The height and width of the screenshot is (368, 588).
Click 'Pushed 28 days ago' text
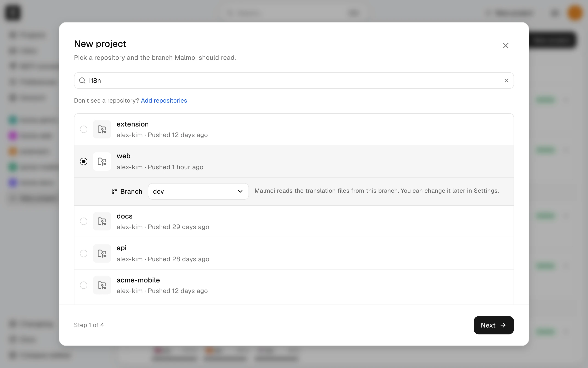178,259
